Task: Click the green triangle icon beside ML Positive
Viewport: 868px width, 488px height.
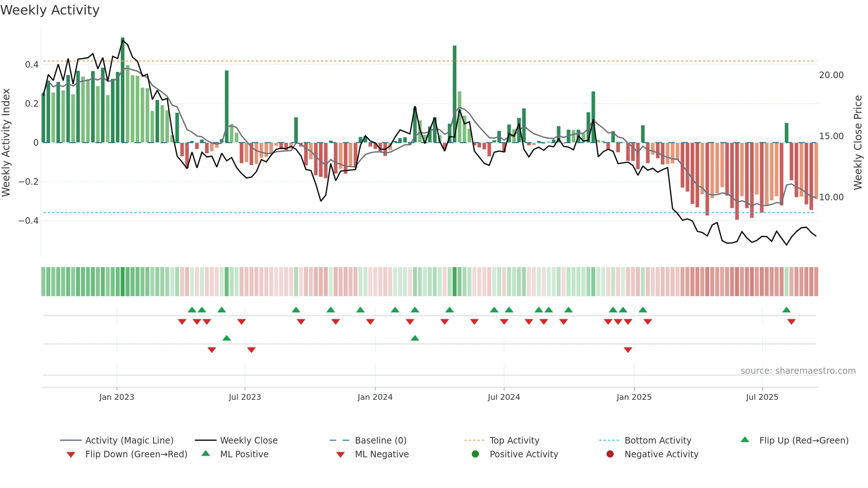Action: click(206, 453)
